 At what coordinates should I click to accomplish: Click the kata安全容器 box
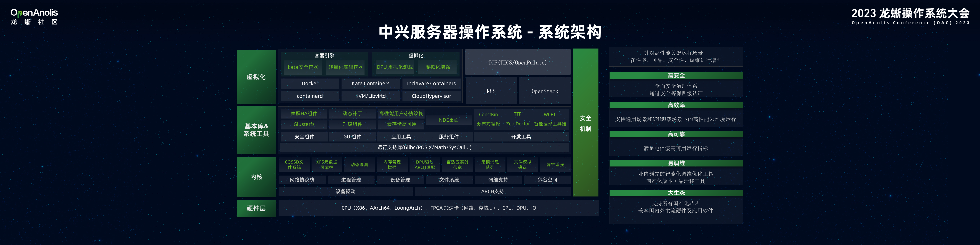(303, 67)
